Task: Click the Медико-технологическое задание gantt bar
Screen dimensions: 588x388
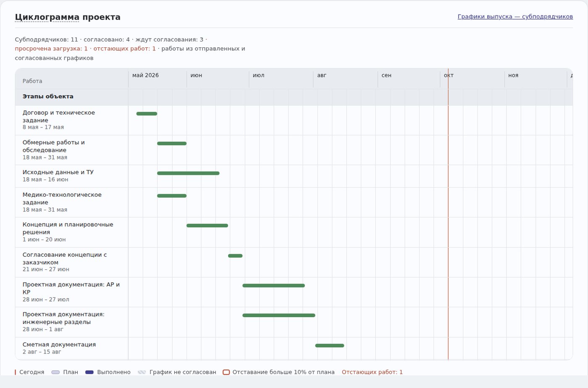Action: point(172,196)
